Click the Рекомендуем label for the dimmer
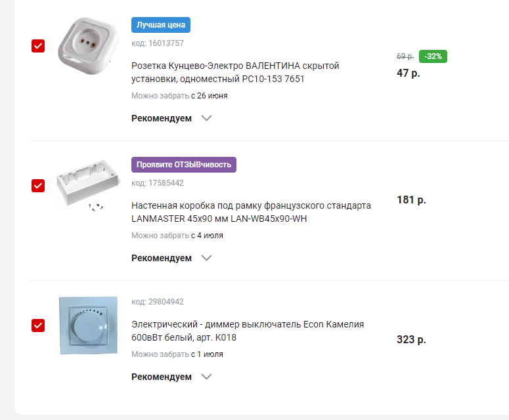 [162, 377]
